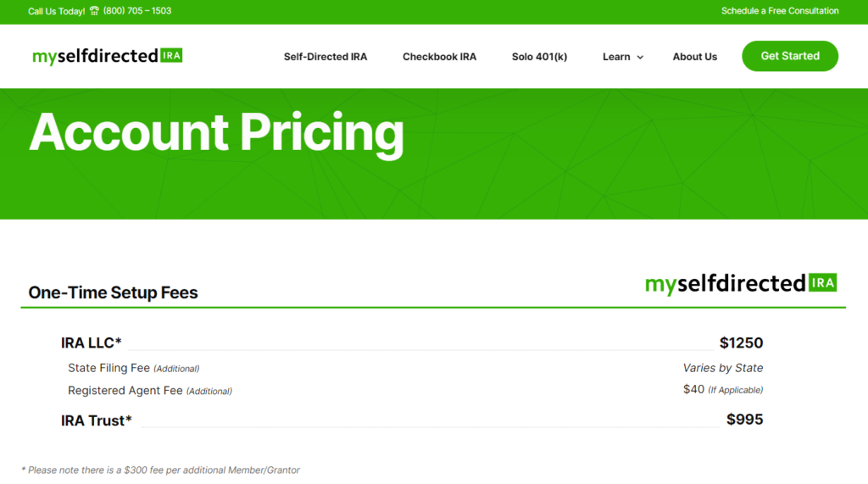This screenshot has height=484, width=868.
Task: Open the Learn navigation item
Action: (x=616, y=57)
